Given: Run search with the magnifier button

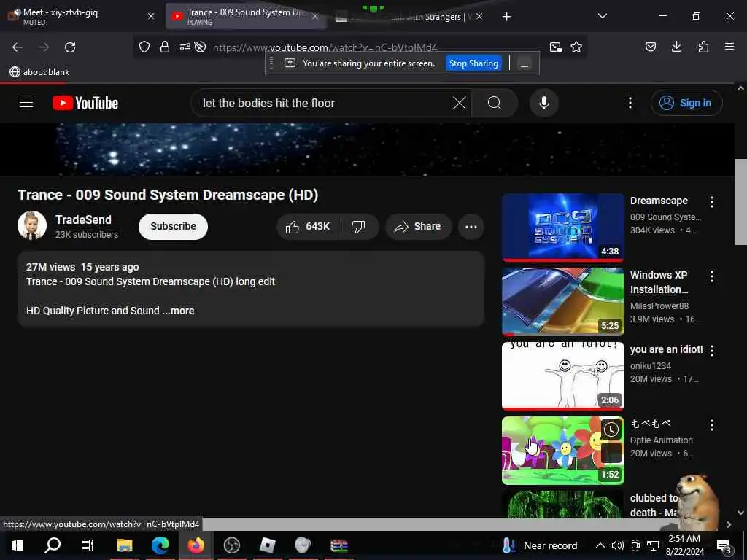Looking at the screenshot, I should pyautogui.click(x=495, y=103).
